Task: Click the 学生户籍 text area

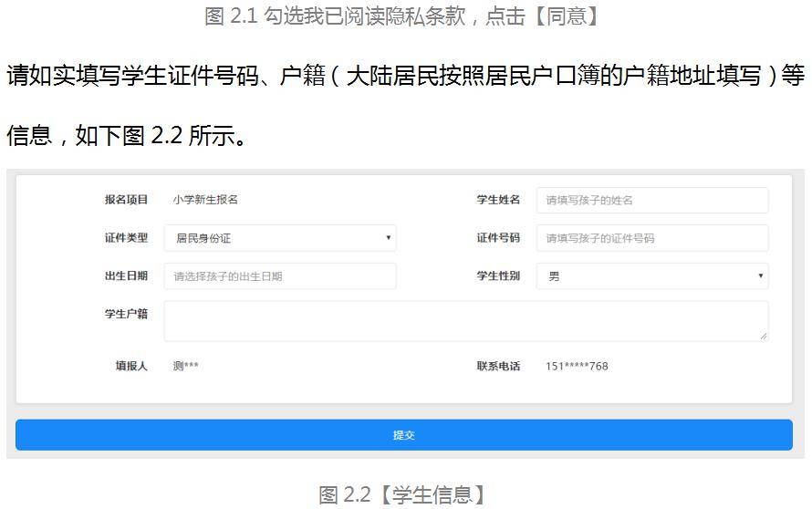Action: pyautogui.click(x=466, y=321)
